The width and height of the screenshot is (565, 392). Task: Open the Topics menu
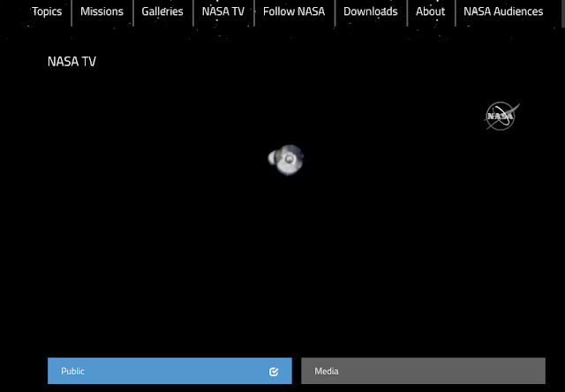pos(47,11)
